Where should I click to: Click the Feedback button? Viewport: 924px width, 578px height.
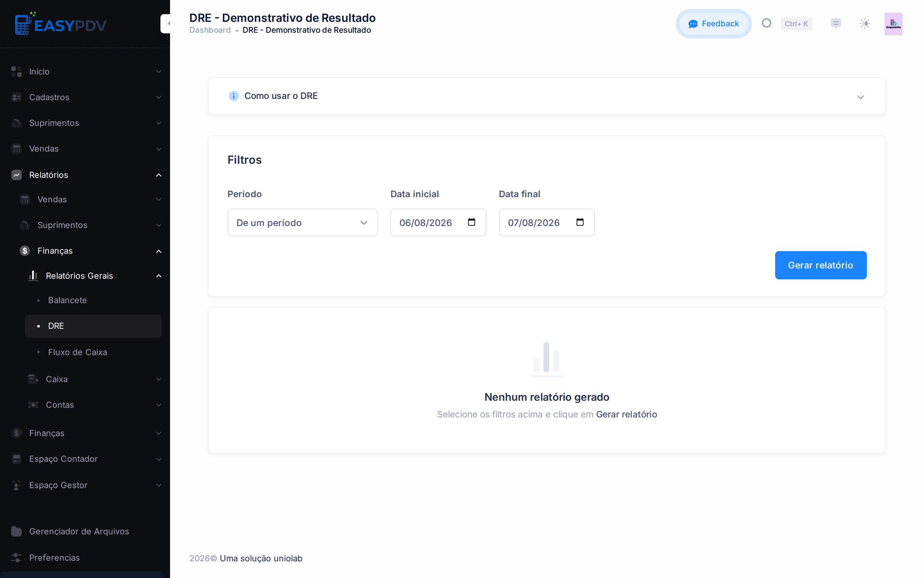713,24
